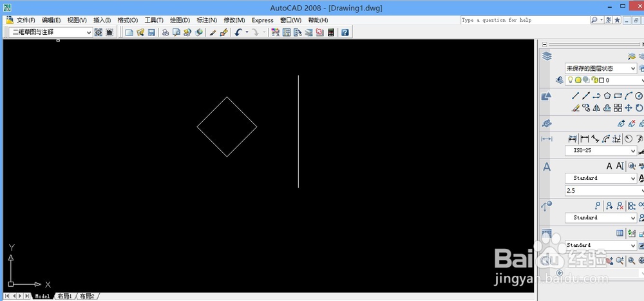Open the 标注(N) menu
Viewport: 644px width, 301px height.
pos(207,20)
